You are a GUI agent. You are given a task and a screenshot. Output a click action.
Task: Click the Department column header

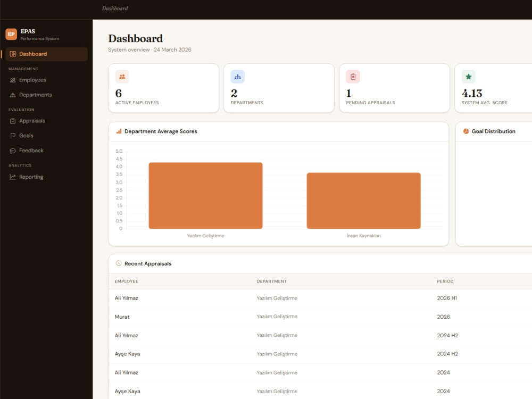coord(272,281)
